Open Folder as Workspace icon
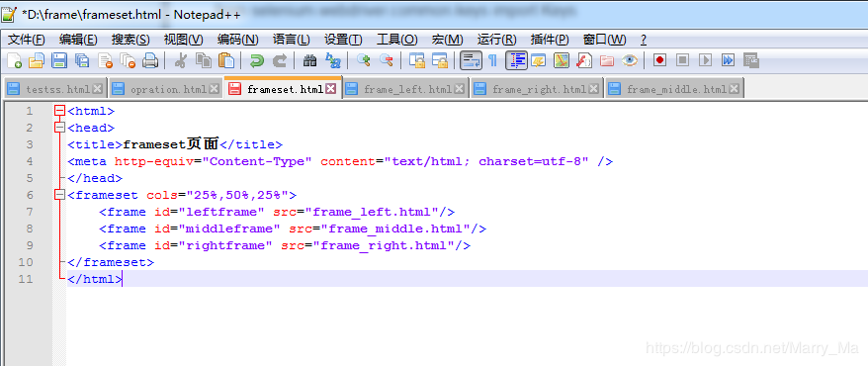 607,60
